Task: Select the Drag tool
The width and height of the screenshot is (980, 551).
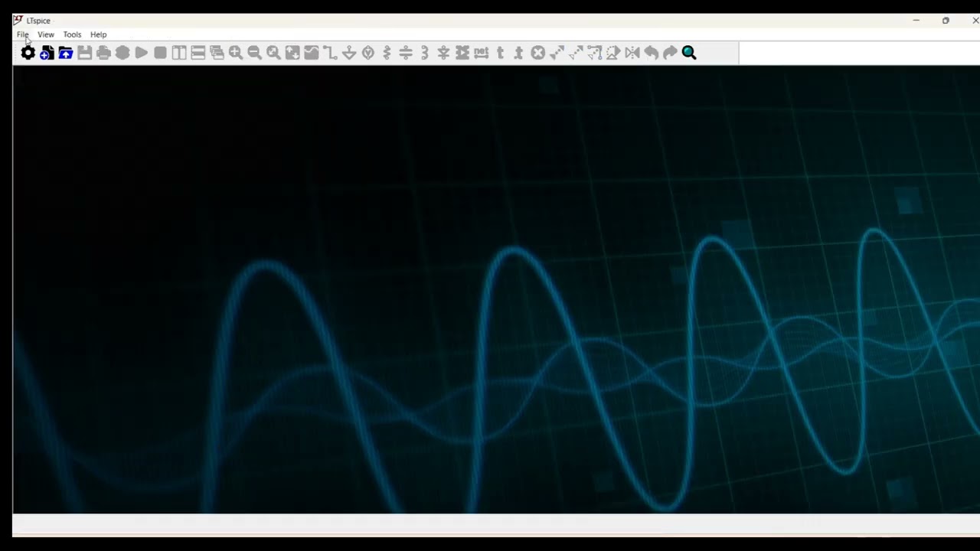Action: [594, 53]
